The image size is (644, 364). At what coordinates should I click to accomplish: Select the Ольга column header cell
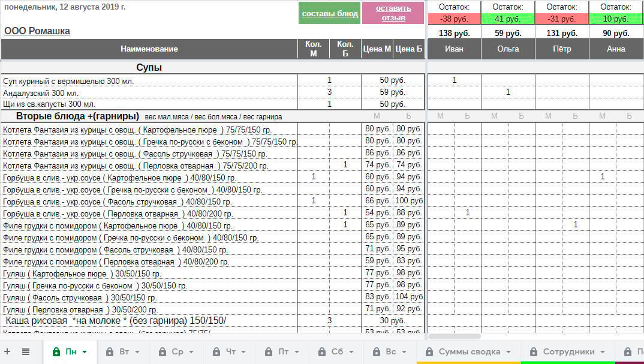(508, 49)
